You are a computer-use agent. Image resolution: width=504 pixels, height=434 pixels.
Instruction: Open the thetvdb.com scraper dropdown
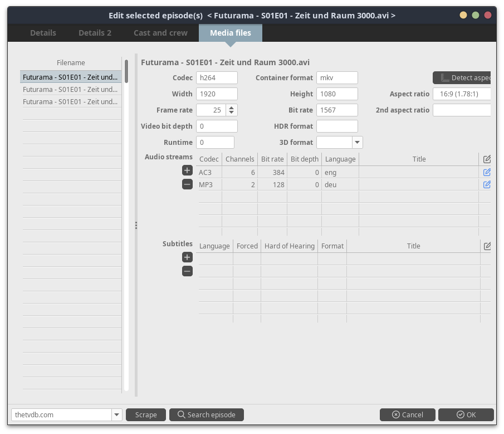tap(116, 415)
